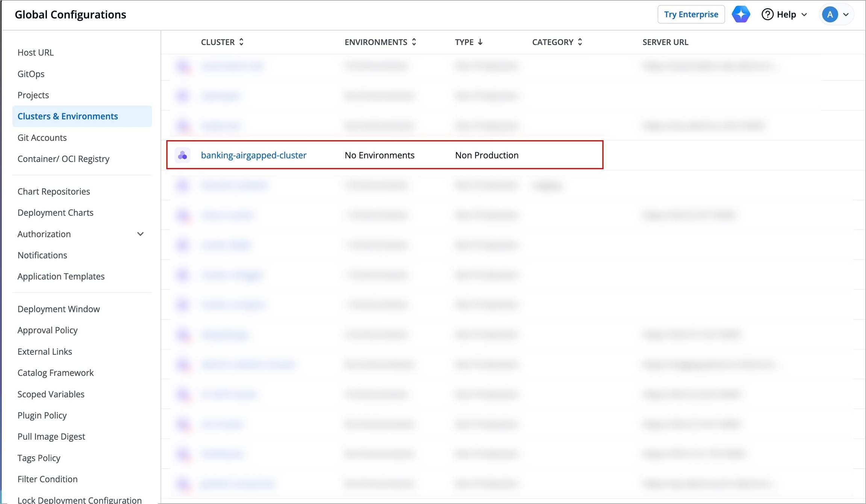Toggle Type column sort arrow

[480, 42]
